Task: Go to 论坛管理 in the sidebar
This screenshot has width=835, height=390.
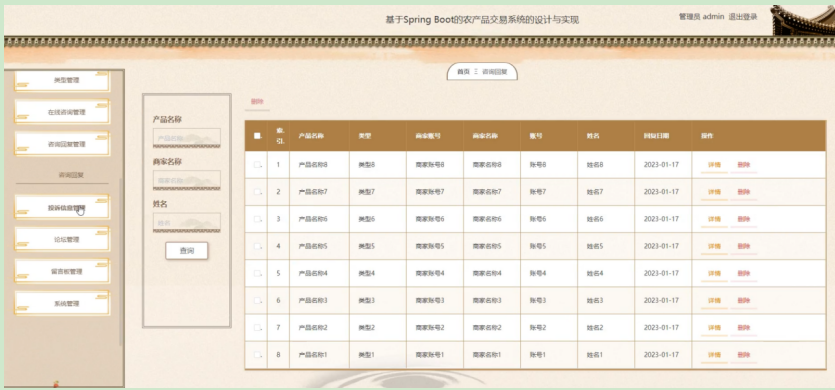Action: pyautogui.click(x=62, y=239)
